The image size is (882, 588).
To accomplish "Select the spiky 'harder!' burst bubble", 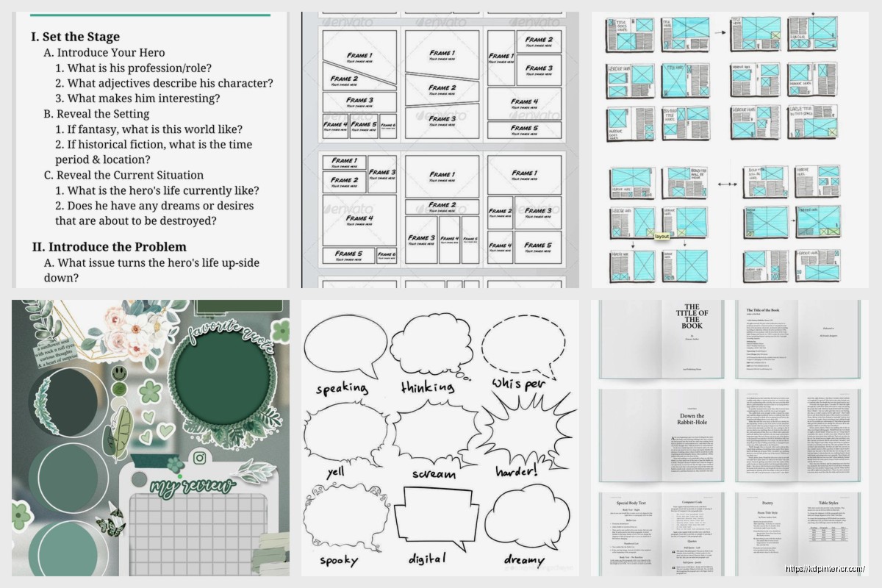I will point(523,429).
